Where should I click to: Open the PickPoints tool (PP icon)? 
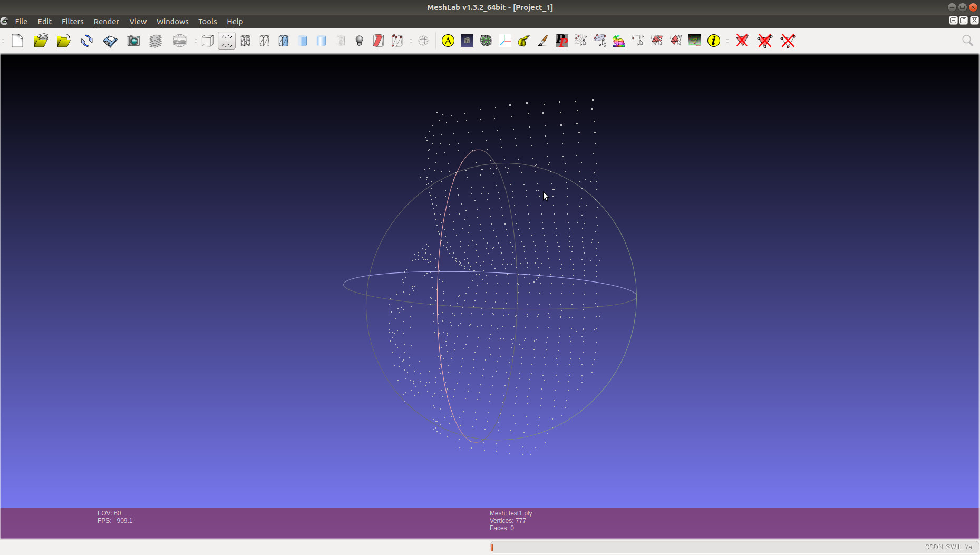click(x=562, y=41)
